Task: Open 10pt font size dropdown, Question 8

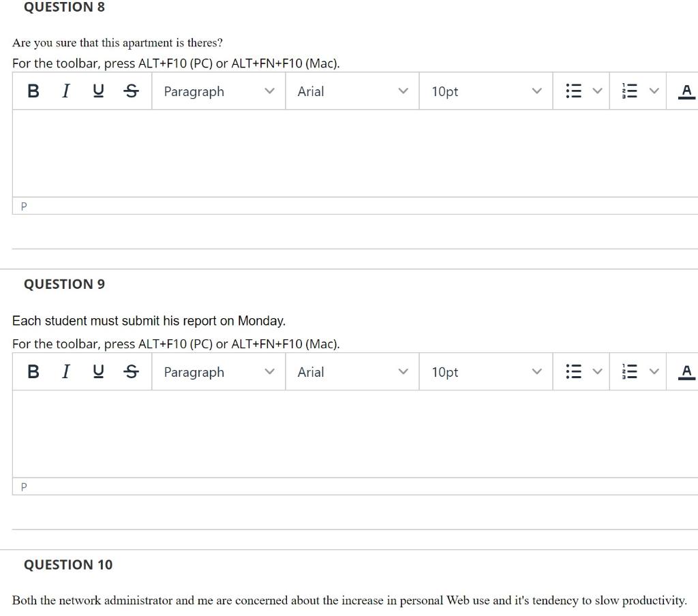Action: click(485, 91)
